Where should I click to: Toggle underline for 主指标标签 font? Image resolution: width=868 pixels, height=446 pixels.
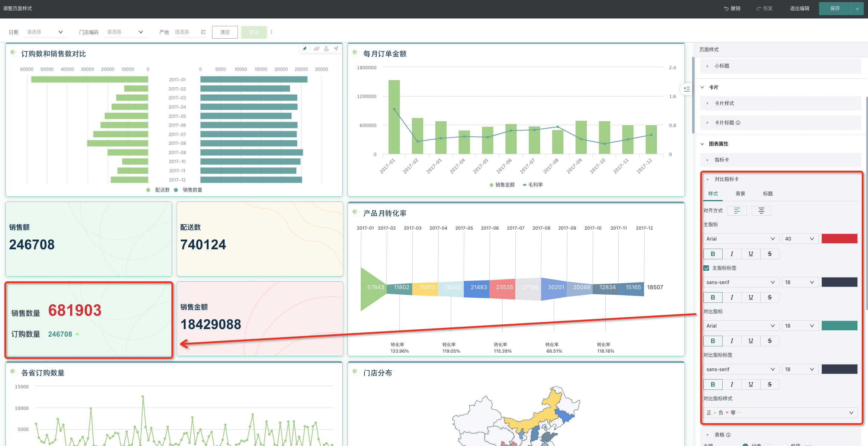click(x=751, y=297)
